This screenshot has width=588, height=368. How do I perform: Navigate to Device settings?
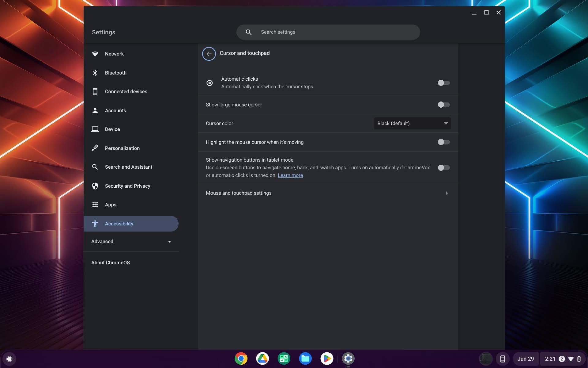click(112, 129)
